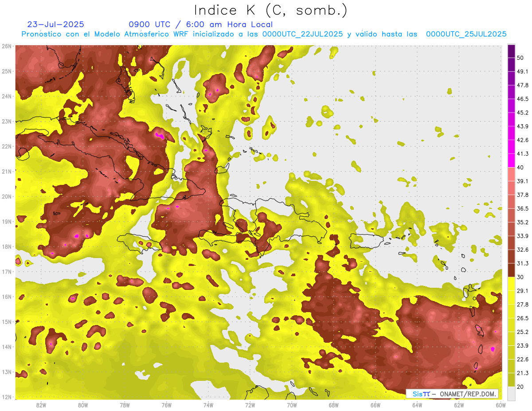532x411 pixels.
Task: Click the "18N" latitude label
Action: point(6,247)
